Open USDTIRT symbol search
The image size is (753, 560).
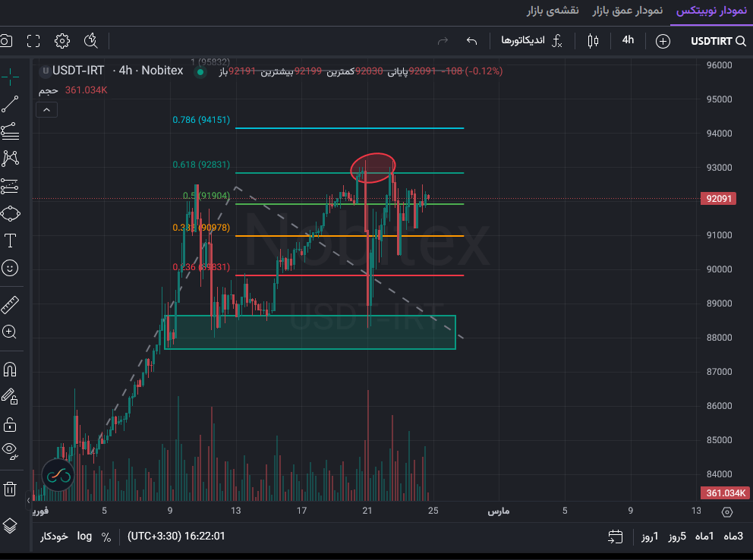click(x=718, y=41)
